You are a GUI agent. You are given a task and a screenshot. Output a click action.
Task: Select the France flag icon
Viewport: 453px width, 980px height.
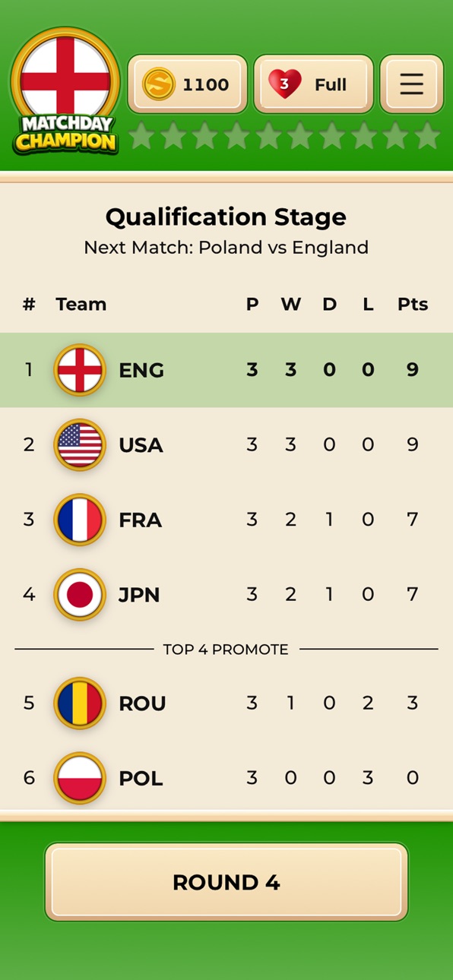pyautogui.click(x=79, y=520)
